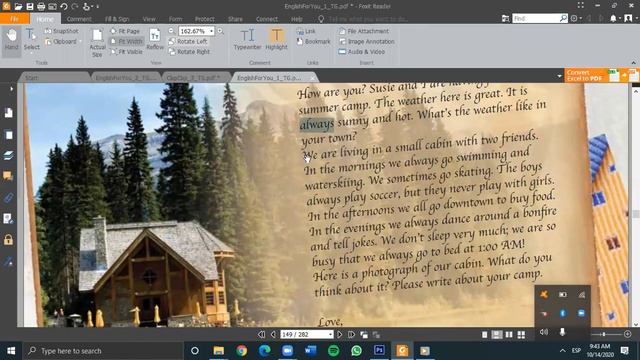Expand the left navigation panel arrow

pos(11,89)
